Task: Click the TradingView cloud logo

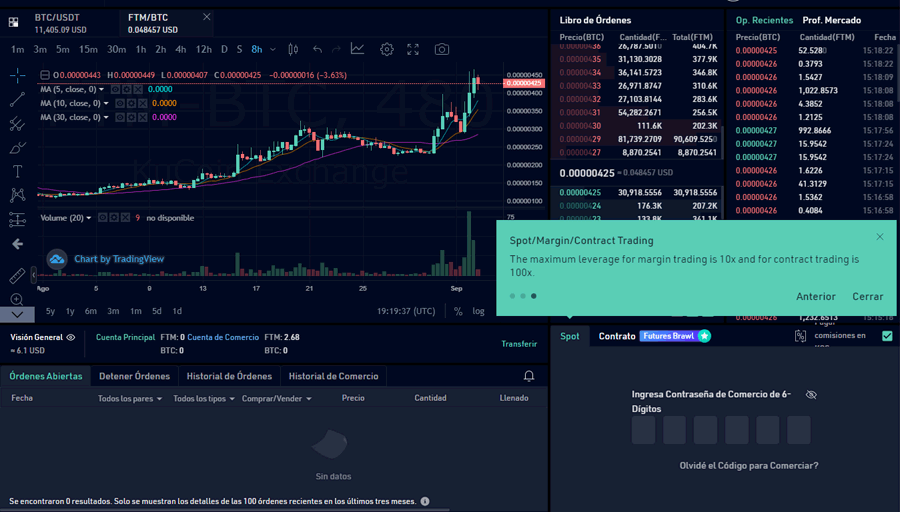Action: tap(57, 259)
